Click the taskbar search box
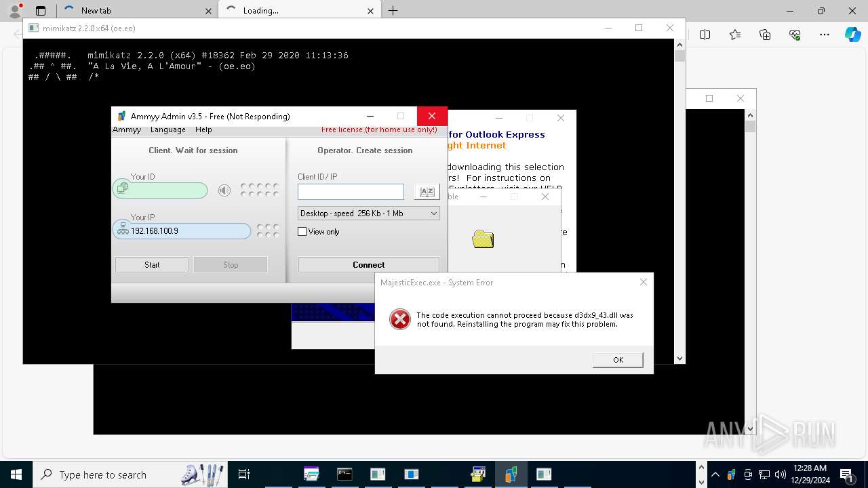Viewport: 868px width, 488px height. tap(130, 474)
